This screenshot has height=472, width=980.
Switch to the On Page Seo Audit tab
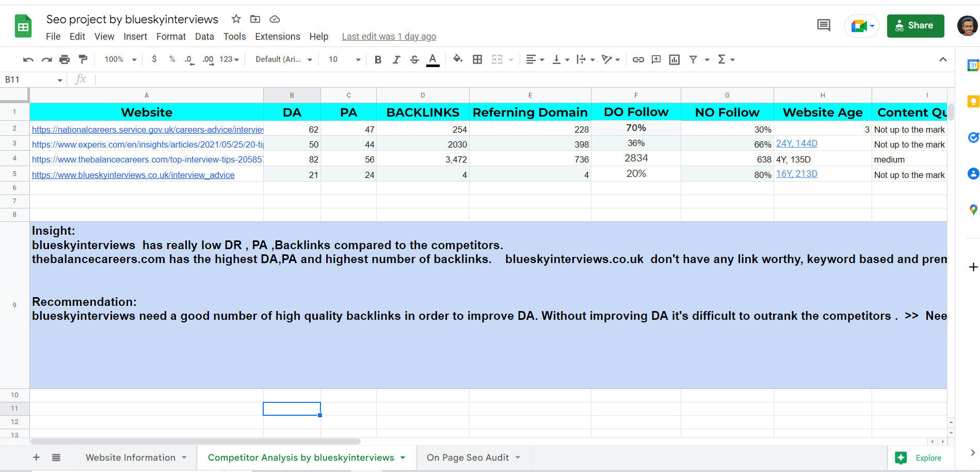pyautogui.click(x=473, y=458)
